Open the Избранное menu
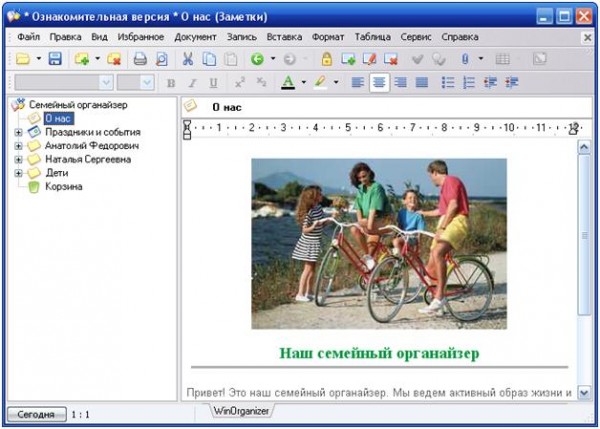The image size is (600, 429). (141, 37)
